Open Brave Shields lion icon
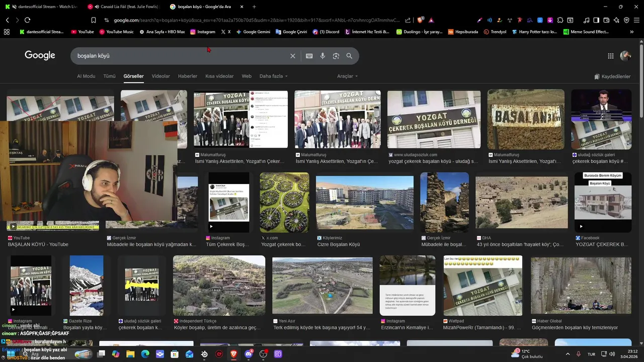Viewport: 644px width, 362px height. click(x=421, y=20)
